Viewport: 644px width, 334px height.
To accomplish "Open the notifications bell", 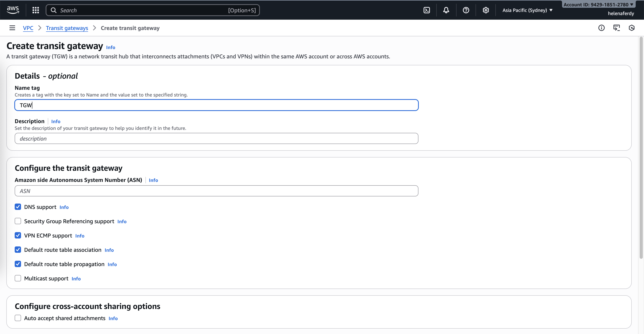I will pyautogui.click(x=446, y=10).
